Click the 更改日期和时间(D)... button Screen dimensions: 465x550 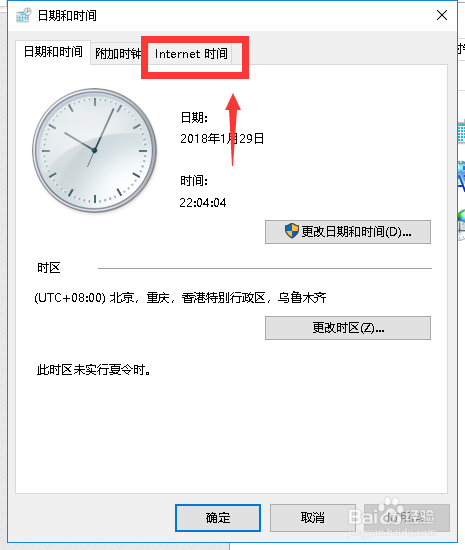coord(348,232)
